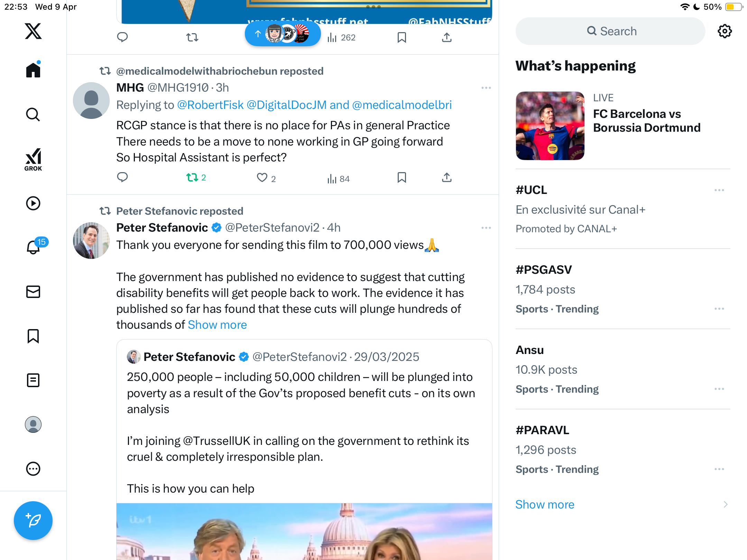Like the MHG post

(266, 178)
